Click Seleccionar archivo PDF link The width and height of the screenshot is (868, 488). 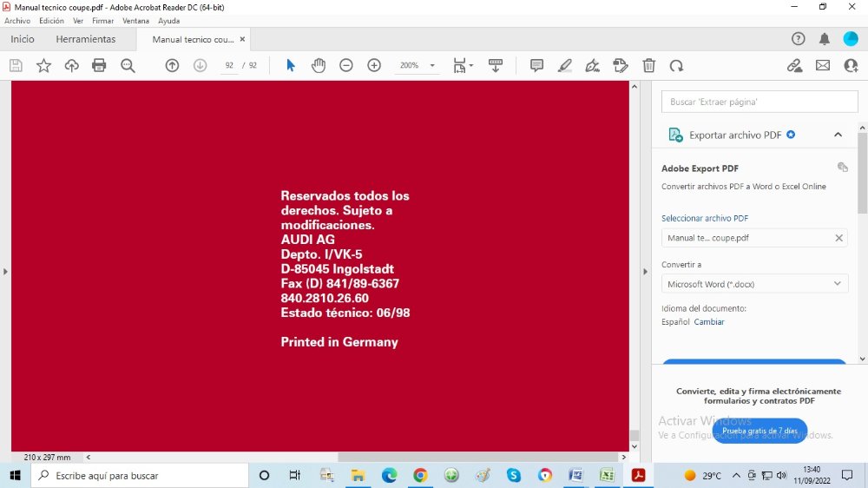[705, 218]
